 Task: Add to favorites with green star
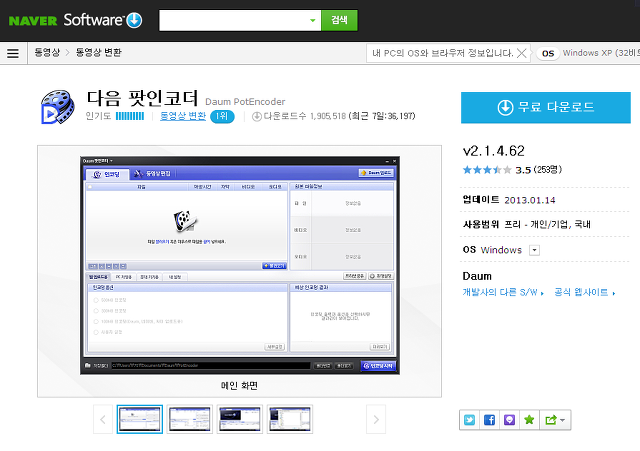point(529,420)
